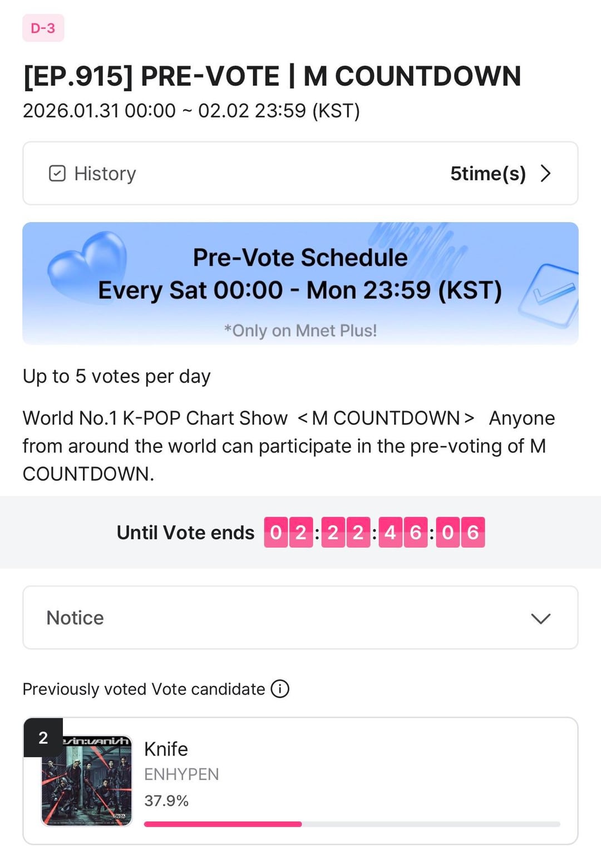Open History via right chevron arrow
The height and width of the screenshot is (868, 601).
pos(546,174)
